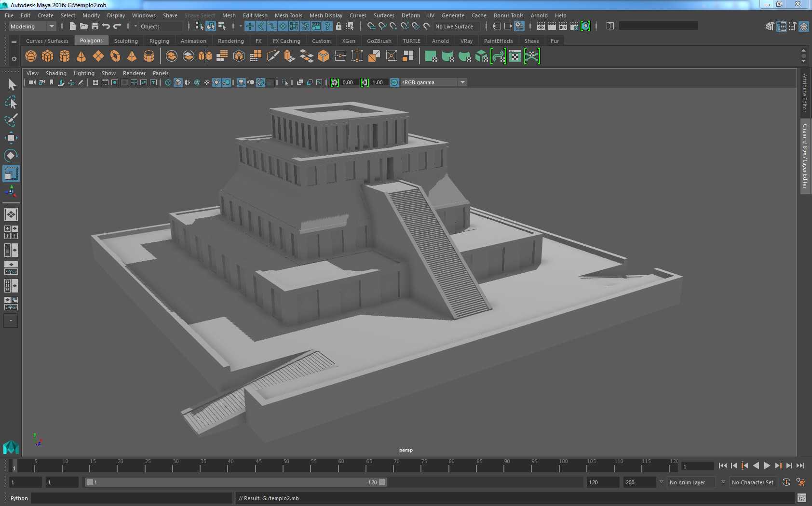Click the current frame input field
Screen dimensions: 812x506
(x=697, y=466)
